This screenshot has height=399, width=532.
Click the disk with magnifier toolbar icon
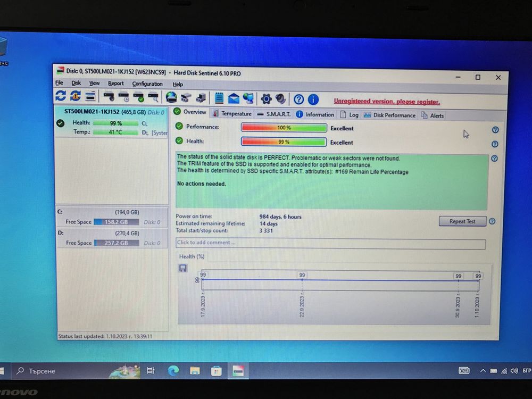tap(154, 97)
